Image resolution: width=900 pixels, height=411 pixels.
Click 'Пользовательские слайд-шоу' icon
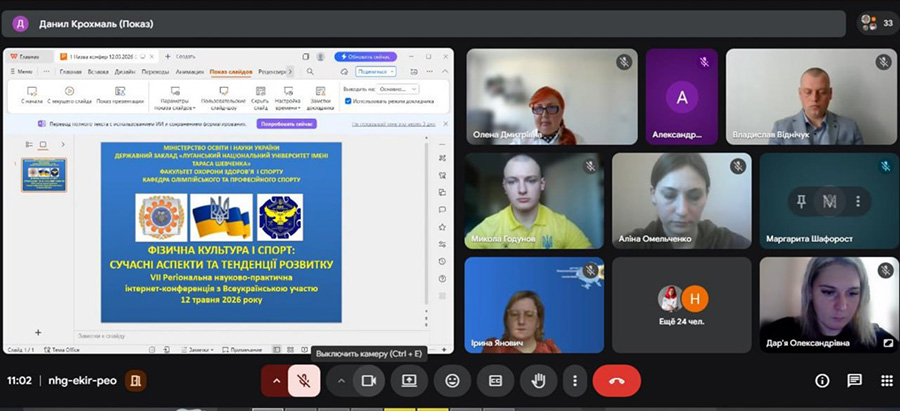point(223,98)
